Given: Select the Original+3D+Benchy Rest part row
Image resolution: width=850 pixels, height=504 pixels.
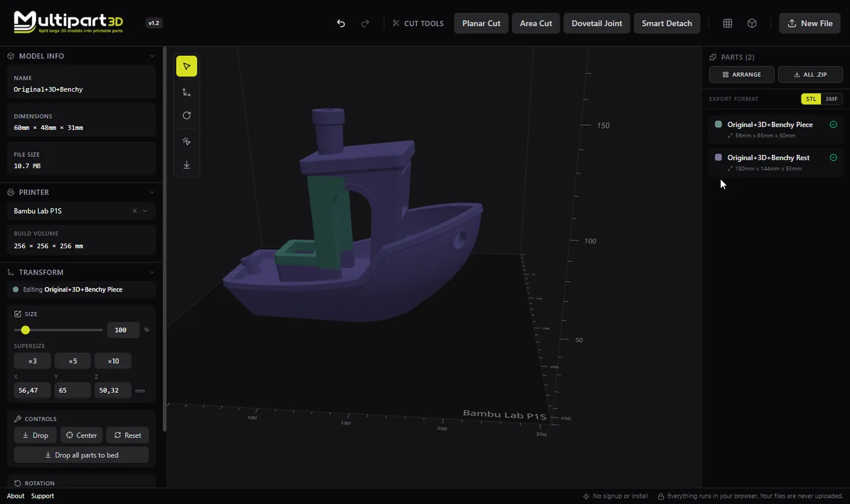Looking at the screenshot, I should pos(776,163).
